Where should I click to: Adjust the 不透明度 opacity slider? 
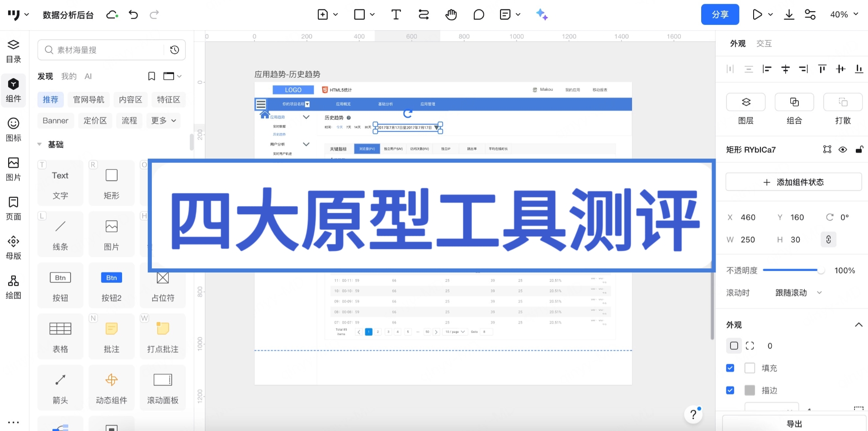pyautogui.click(x=794, y=270)
